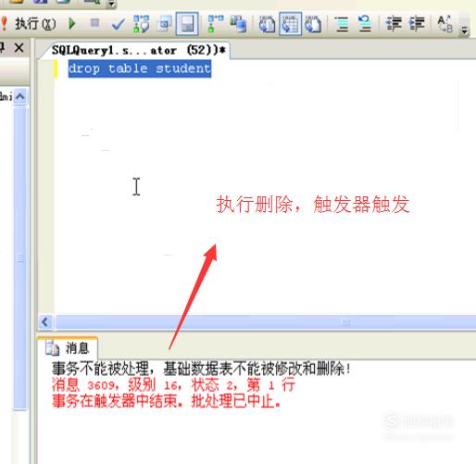
Task: Decrease indent of selected lines
Action: [394, 24]
